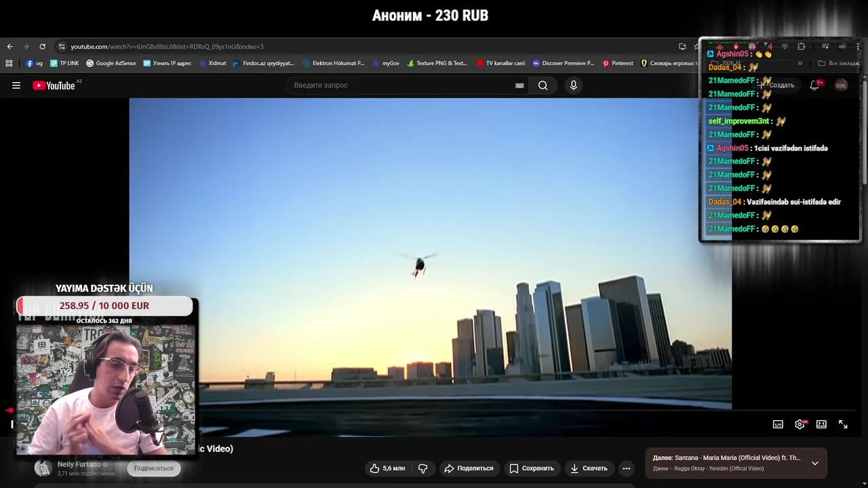Open the TV kanallar canli bookmark

point(500,63)
